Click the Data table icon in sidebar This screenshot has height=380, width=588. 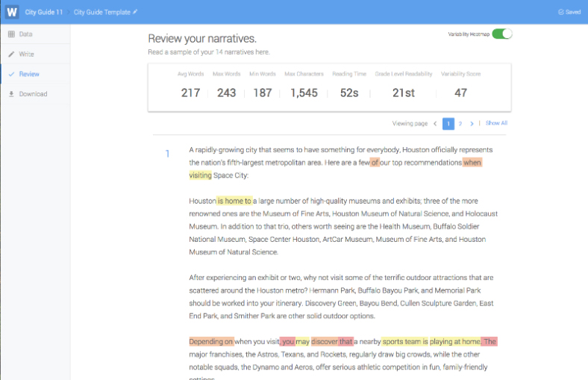(11, 34)
